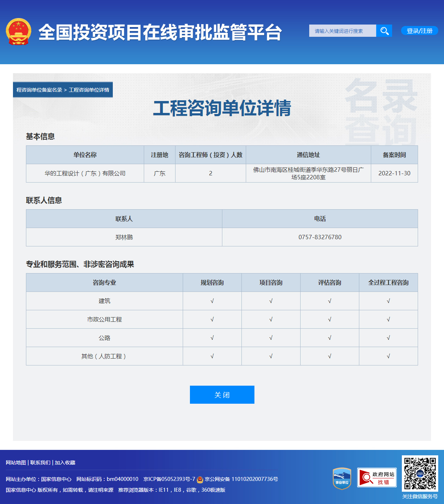This screenshot has height=504, width=444.
Task: Select the 工程咨询单位详情 breadcrumb item
Action: pyautogui.click(x=90, y=90)
